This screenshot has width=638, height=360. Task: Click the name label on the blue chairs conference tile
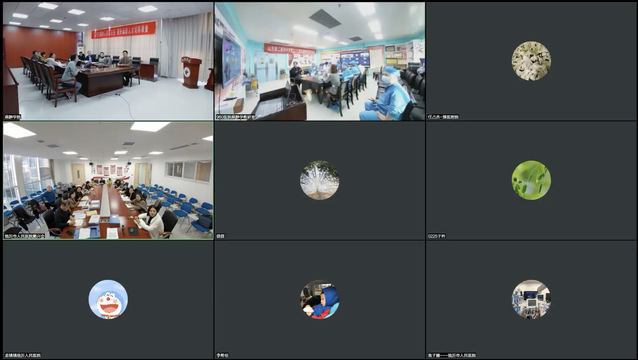(x=24, y=236)
